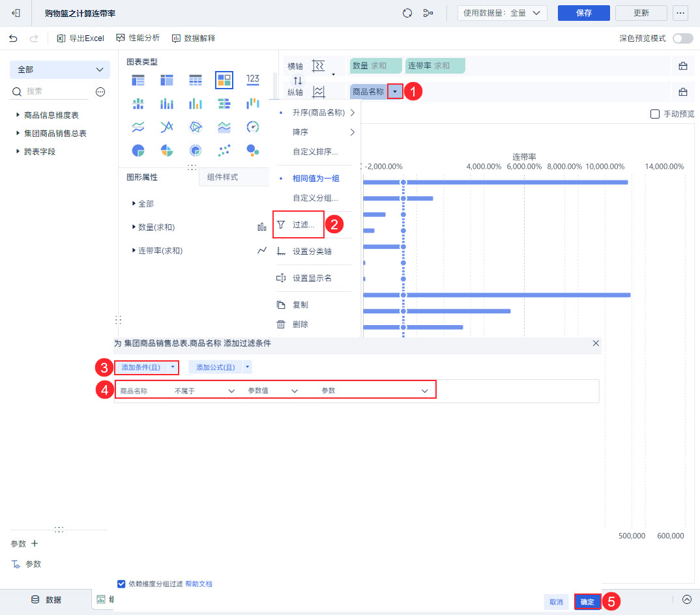This screenshot has height=615, width=700.
Task: Expand the 跨表字段 tree node
Action: (x=18, y=151)
